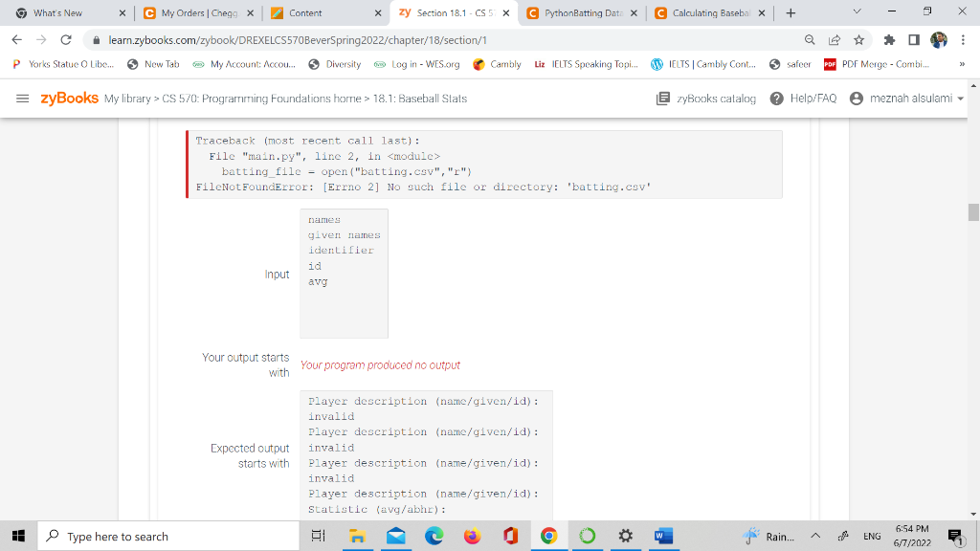Open the extensions puzzle icon
Viewport: 980px width, 551px height.
point(889,40)
